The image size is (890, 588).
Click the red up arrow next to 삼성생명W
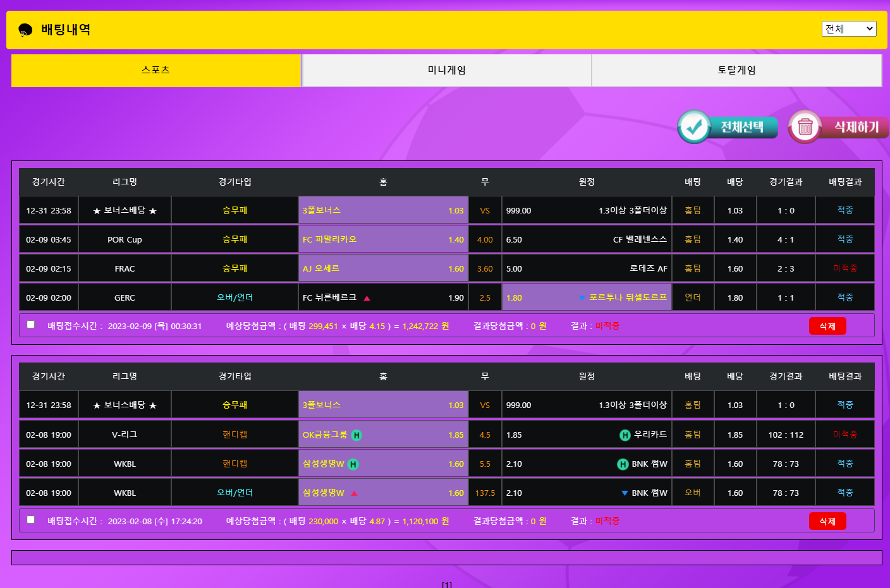[x=354, y=493]
